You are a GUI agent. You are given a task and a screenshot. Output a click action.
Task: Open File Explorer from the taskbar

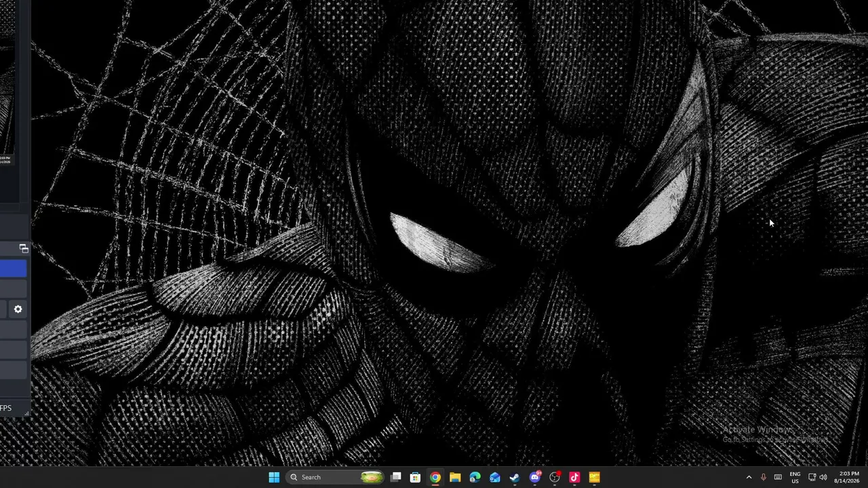pos(455,477)
